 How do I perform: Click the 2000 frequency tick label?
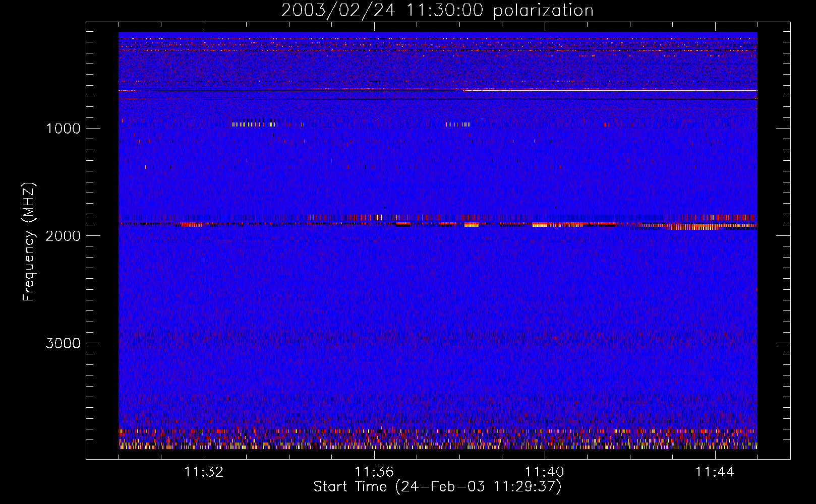pos(63,235)
